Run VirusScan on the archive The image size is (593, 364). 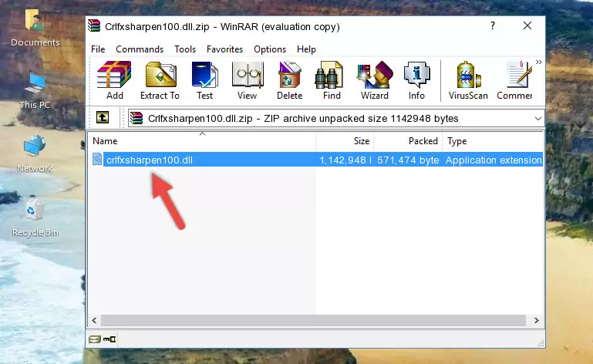pos(468,81)
